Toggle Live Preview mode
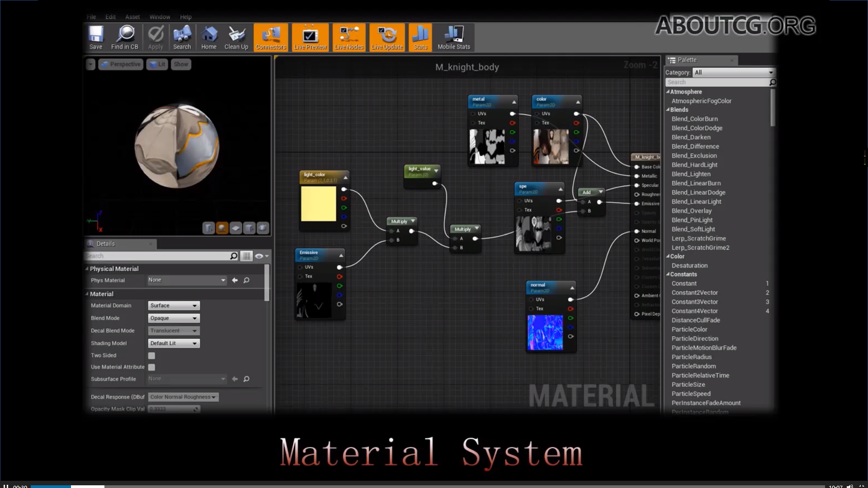Image resolution: width=868 pixels, height=488 pixels. pyautogui.click(x=310, y=38)
